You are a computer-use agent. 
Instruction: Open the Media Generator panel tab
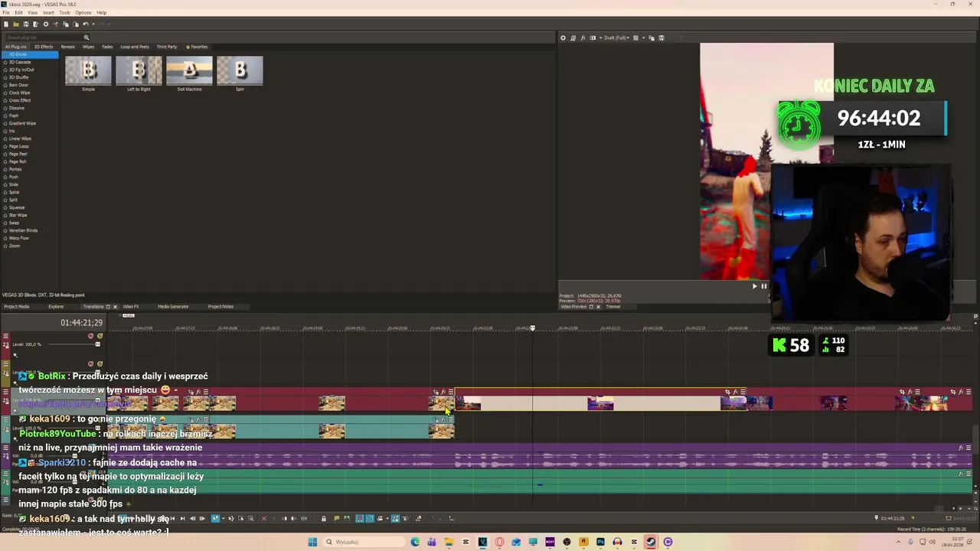pos(173,307)
